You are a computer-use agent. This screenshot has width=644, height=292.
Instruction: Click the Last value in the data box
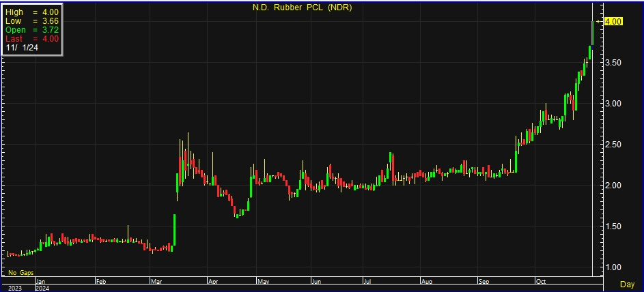[x=49, y=39]
